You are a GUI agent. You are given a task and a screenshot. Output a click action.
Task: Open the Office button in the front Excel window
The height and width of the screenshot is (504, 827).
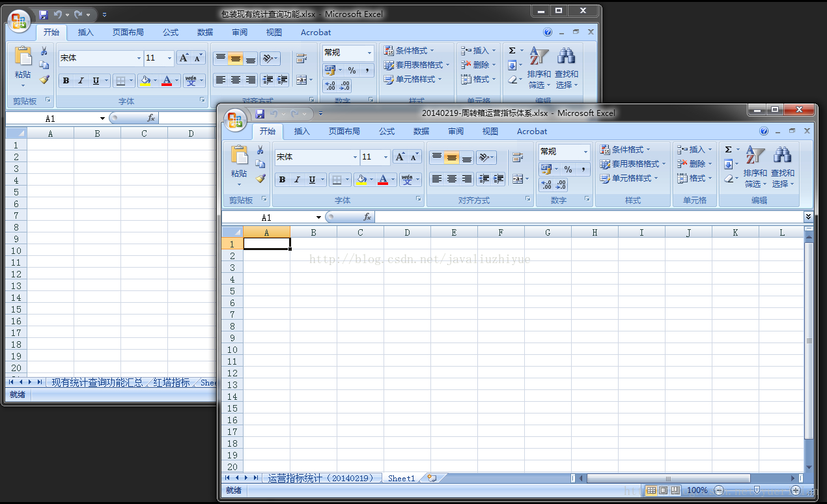point(235,120)
